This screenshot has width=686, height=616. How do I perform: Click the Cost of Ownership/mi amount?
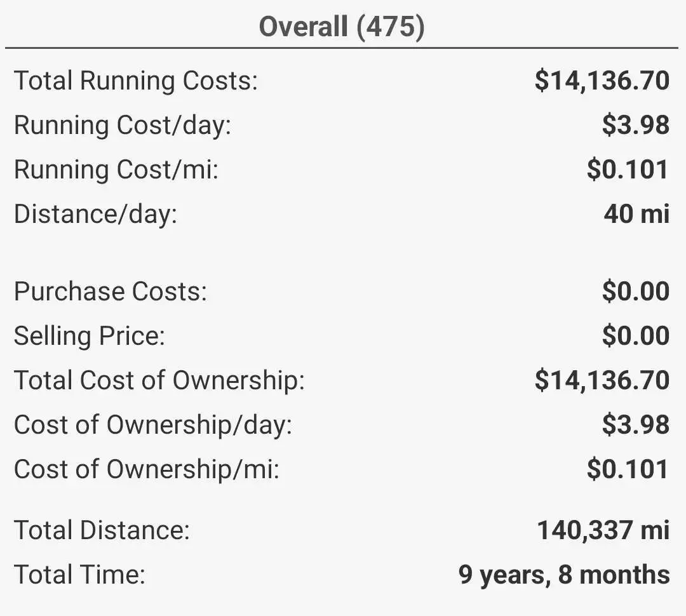click(x=628, y=469)
